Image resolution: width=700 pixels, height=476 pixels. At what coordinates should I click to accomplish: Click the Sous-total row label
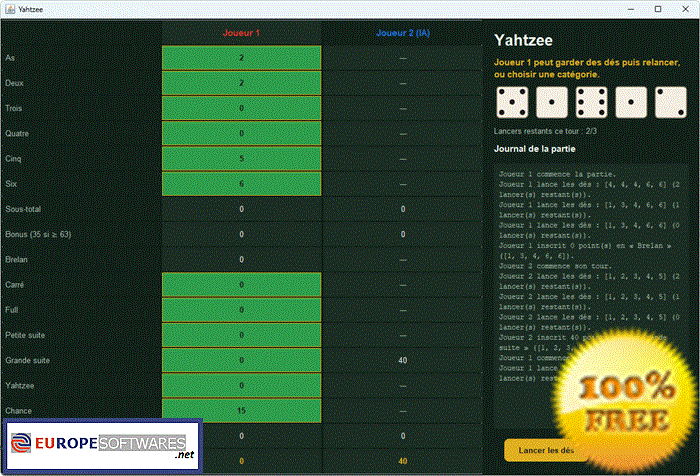(23, 209)
